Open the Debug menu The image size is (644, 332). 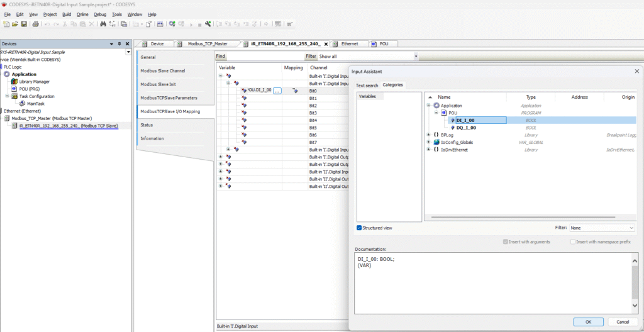pyautogui.click(x=100, y=14)
